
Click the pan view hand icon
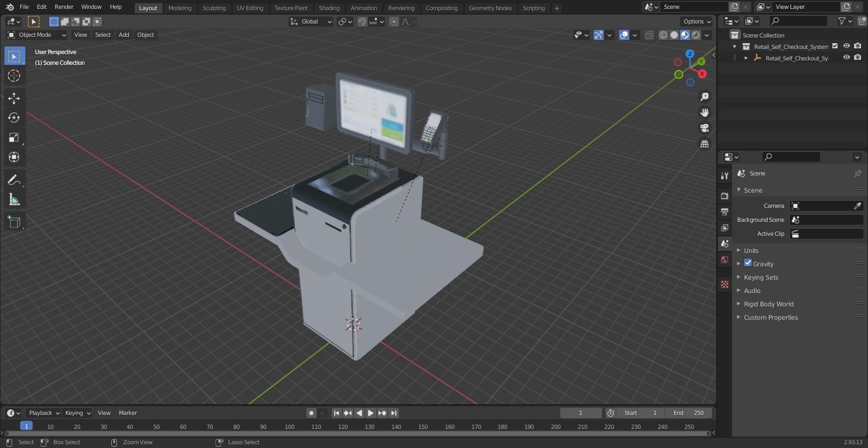(704, 112)
